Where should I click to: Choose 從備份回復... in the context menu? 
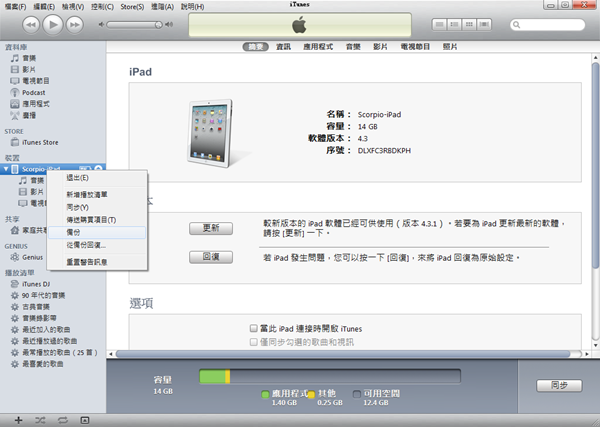click(97, 245)
